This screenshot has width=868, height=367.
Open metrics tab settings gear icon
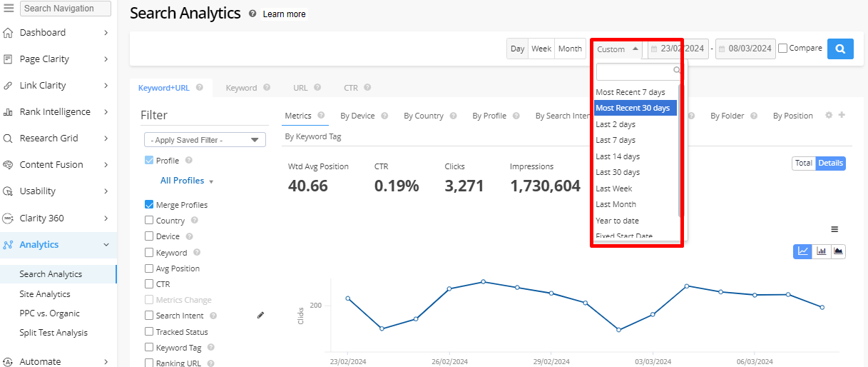click(x=829, y=115)
